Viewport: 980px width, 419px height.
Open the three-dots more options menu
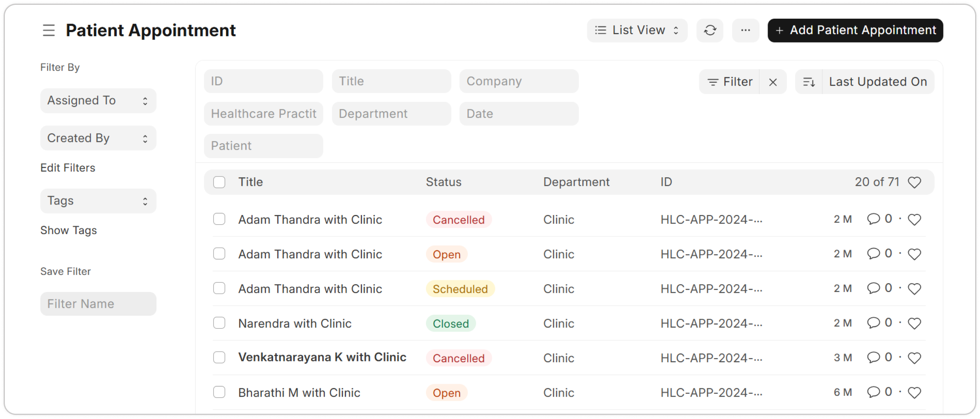745,30
